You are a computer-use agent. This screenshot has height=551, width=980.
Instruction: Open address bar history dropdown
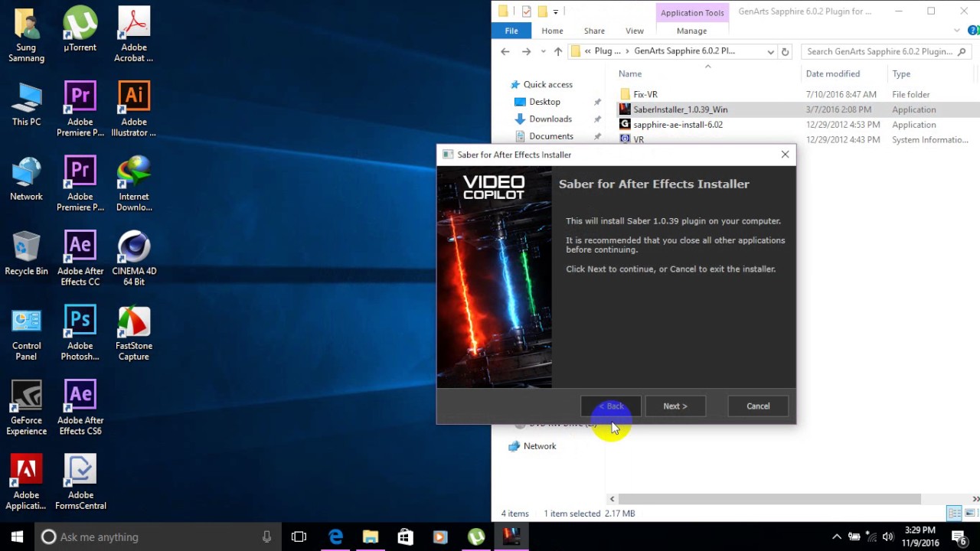(770, 51)
